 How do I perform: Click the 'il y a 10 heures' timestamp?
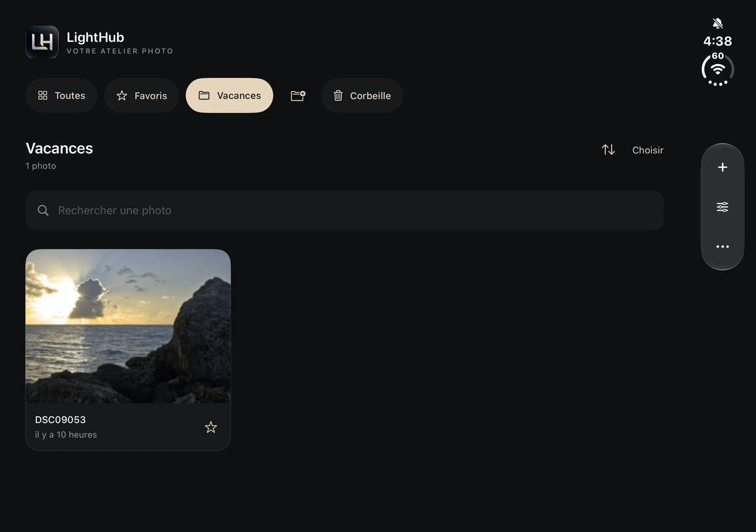point(66,435)
